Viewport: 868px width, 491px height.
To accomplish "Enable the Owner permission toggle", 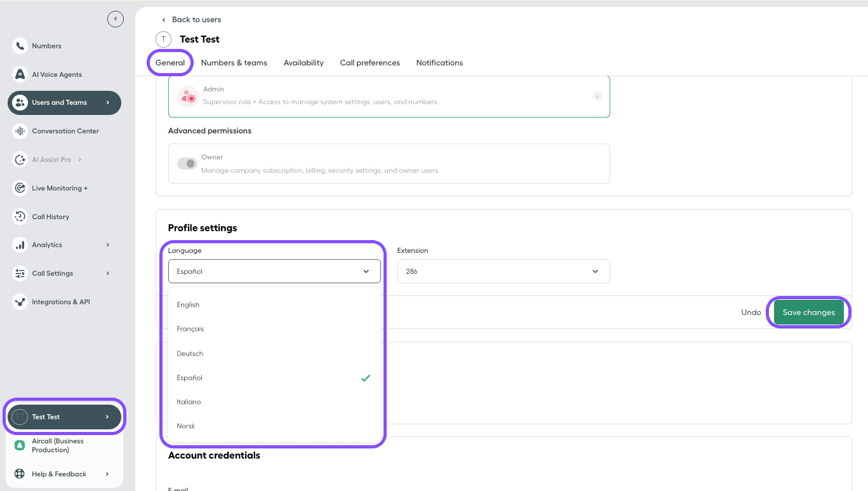I will click(187, 163).
